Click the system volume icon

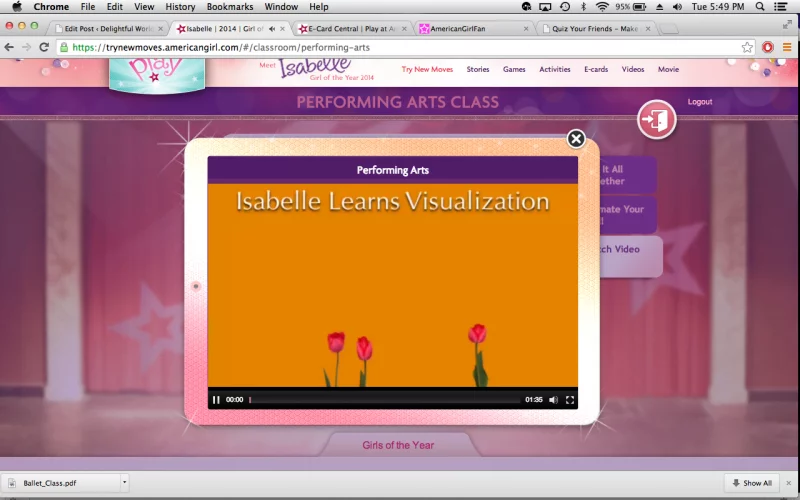point(677,7)
